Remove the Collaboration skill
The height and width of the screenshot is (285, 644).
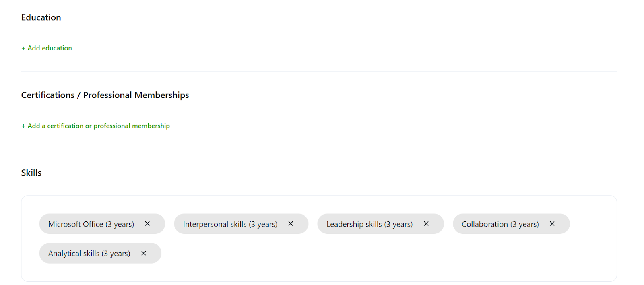552,224
